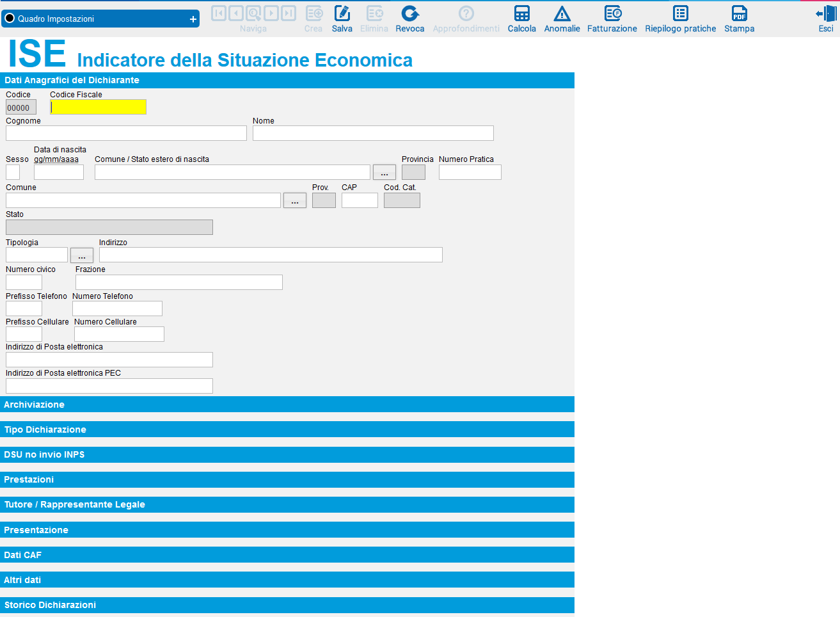Expand the Altri dati section
This screenshot has height=617, width=840.
287,580
